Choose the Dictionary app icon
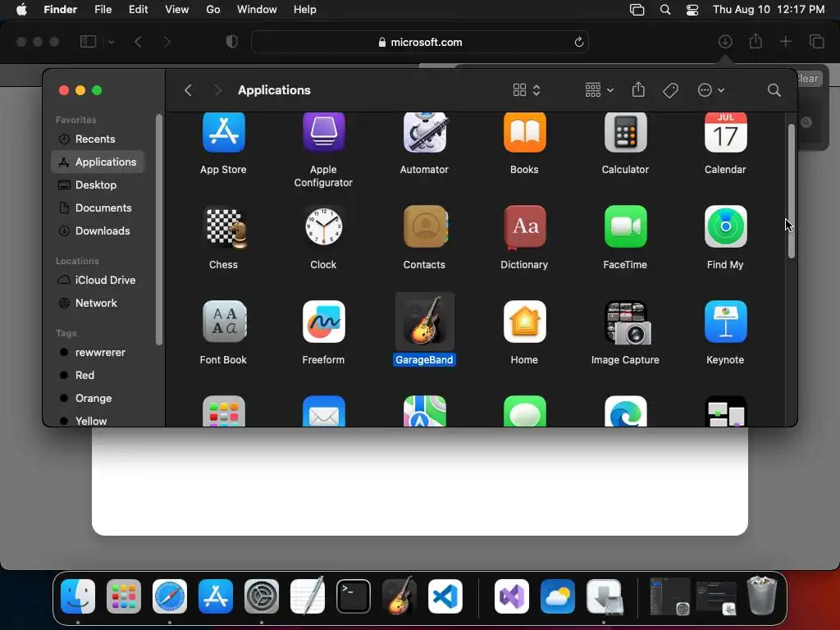 click(x=524, y=227)
